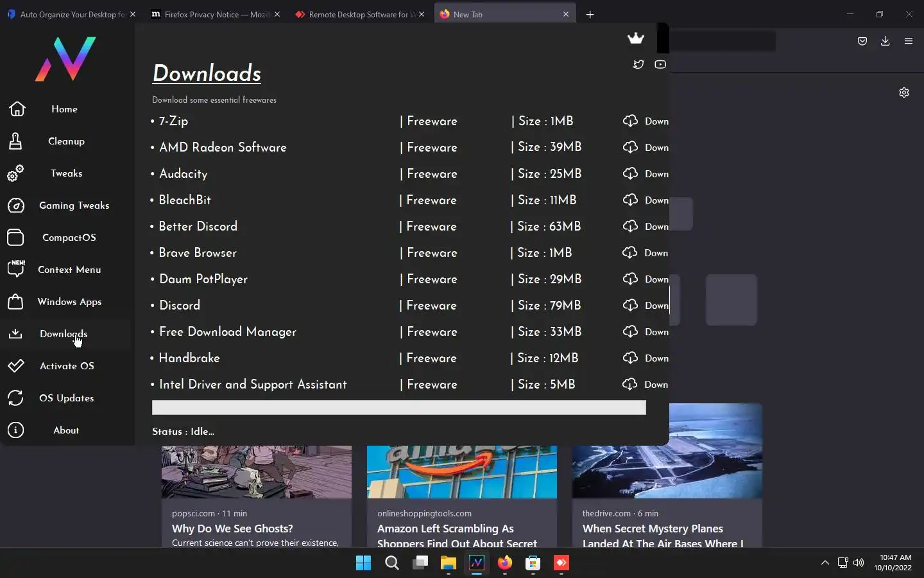Select the Downloads tray icon in sidebar
The width and height of the screenshot is (924, 578).
[x=15, y=334]
